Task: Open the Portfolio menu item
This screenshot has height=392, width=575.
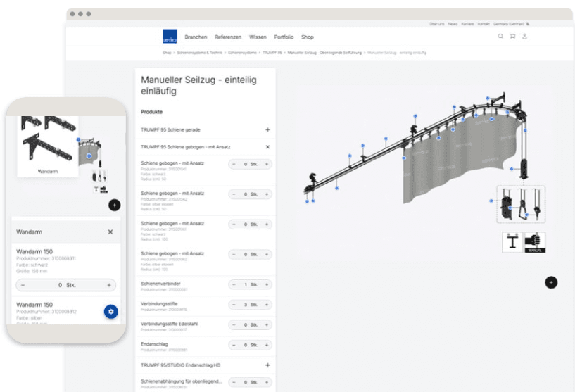Action: click(x=284, y=37)
